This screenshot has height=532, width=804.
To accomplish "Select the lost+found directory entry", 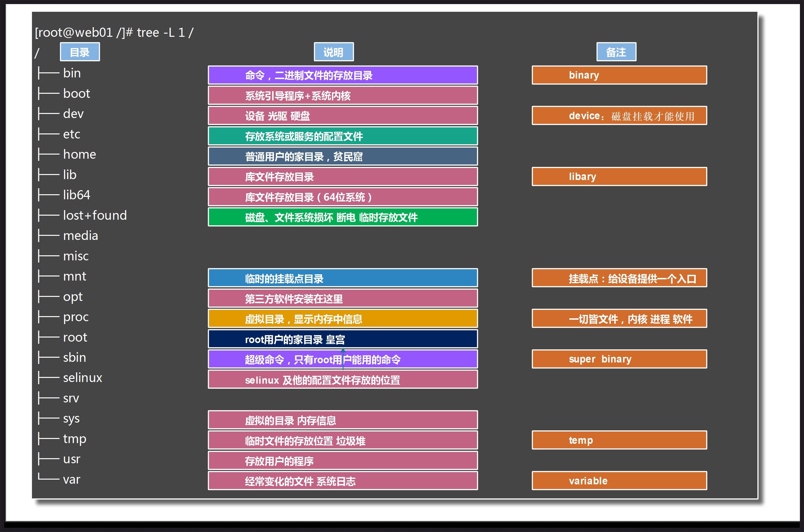I will [x=95, y=215].
